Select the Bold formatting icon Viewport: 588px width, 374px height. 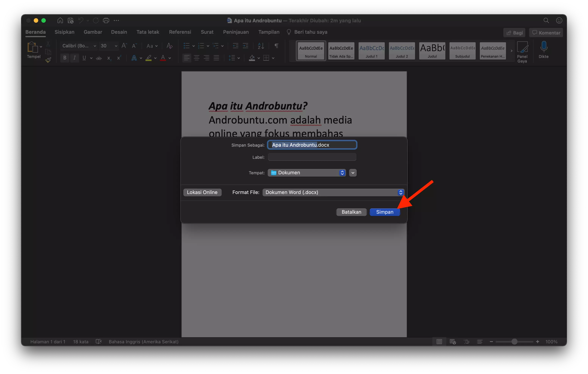coord(64,58)
